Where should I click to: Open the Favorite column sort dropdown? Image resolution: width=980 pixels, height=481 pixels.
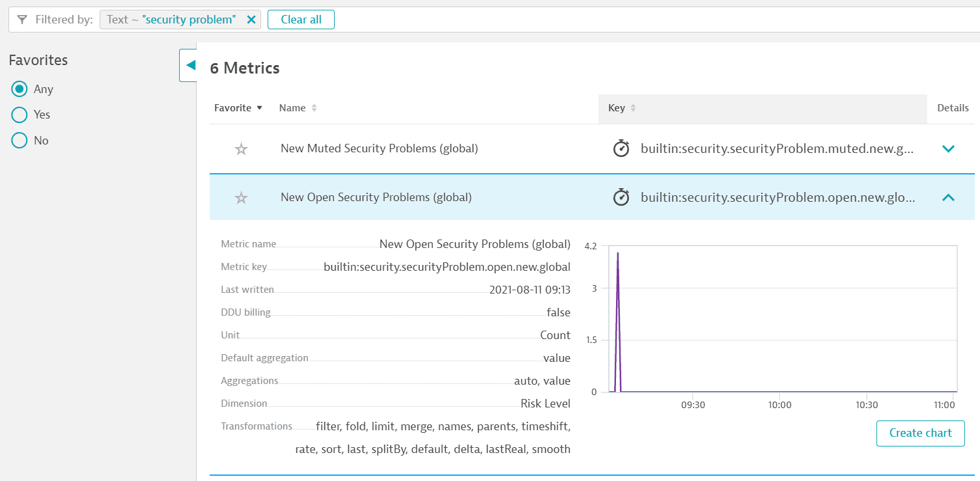point(260,108)
